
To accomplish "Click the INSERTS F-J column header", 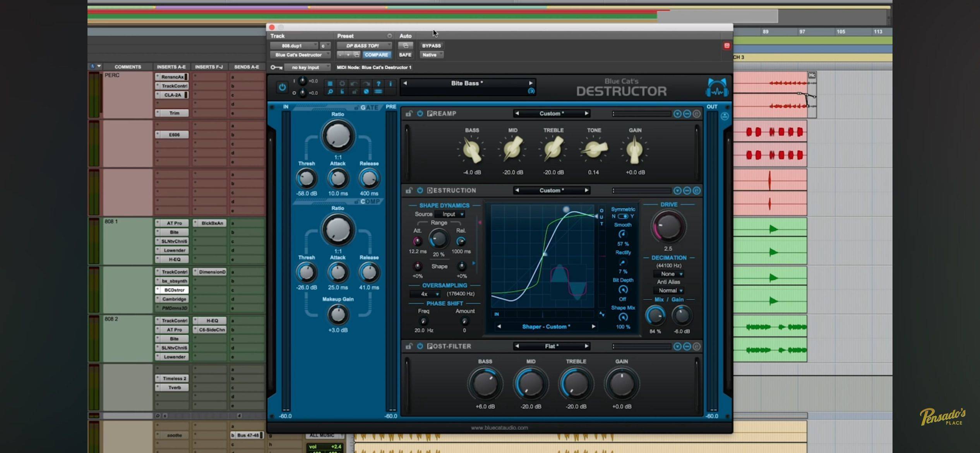I will pyautogui.click(x=209, y=67).
